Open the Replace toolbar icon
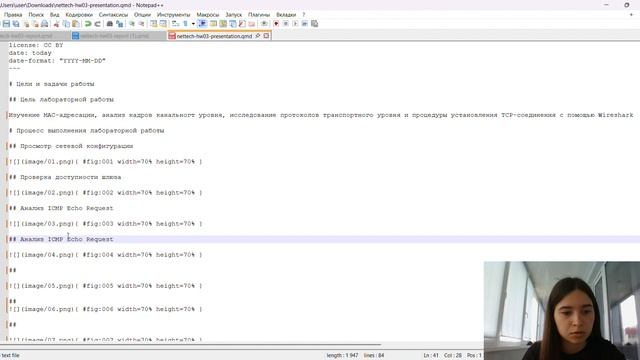Screen dimensions: 640x360 pyautogui.click(x=119, y=24)
